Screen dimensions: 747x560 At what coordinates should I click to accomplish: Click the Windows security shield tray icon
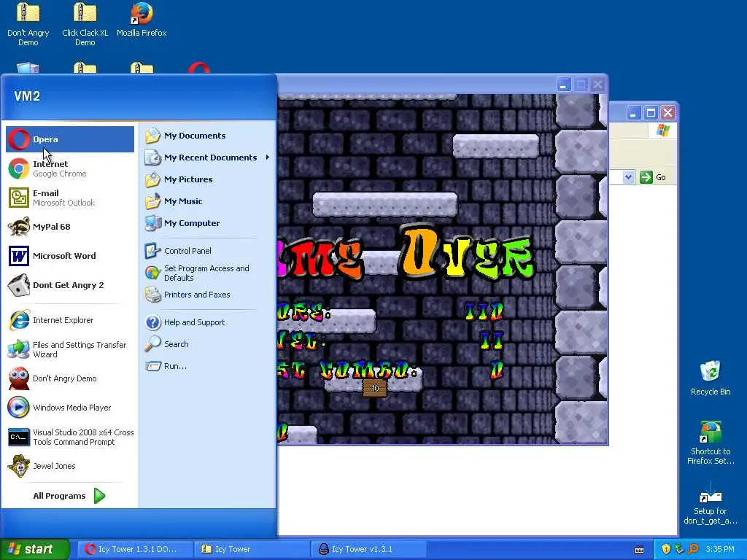pos(666,549)
